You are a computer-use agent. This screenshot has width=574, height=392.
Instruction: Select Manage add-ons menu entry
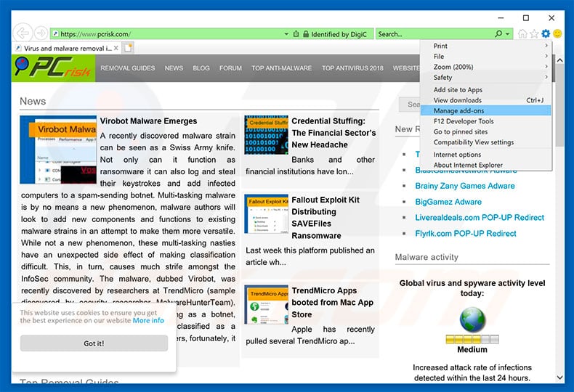485,110
